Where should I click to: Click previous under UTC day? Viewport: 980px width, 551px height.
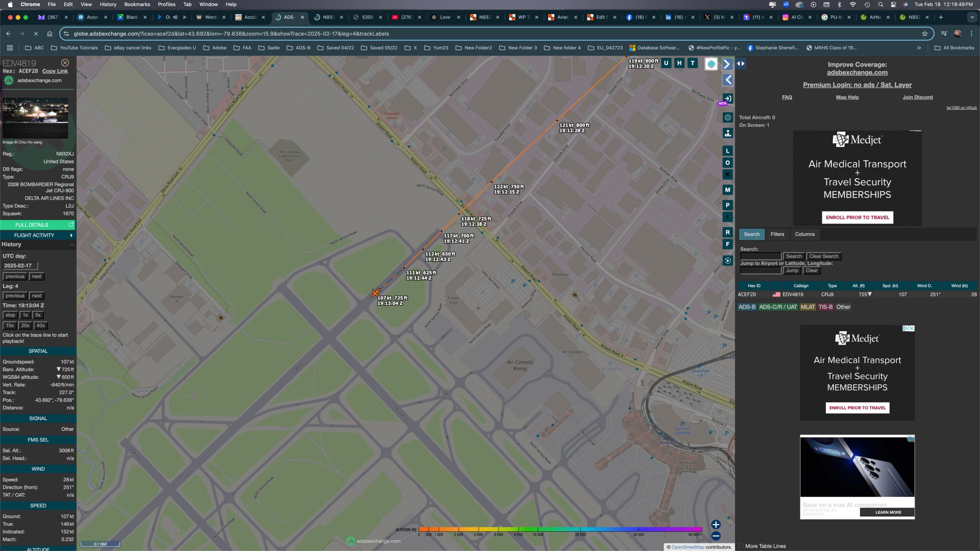[x=15, y=277]
